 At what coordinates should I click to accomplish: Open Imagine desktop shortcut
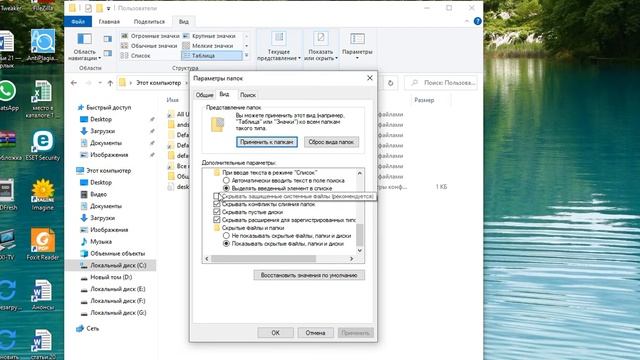pyautogui.click(x=42, y=195)
